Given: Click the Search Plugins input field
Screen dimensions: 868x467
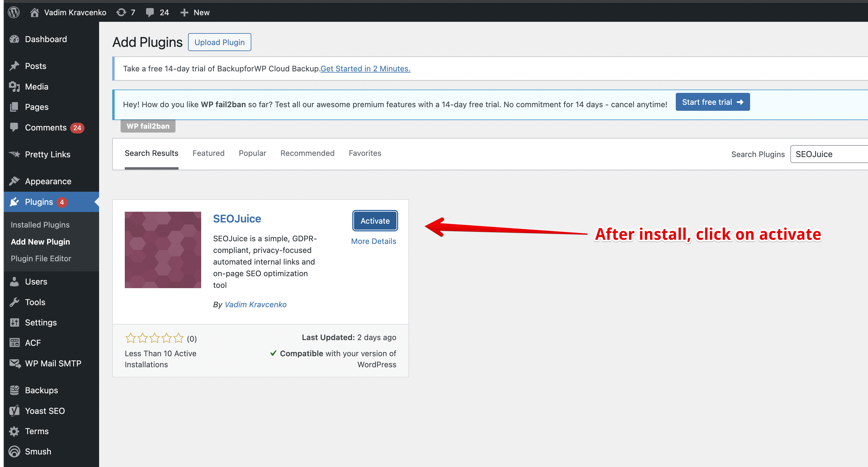Looking at the screenshot, I should tap(829, 154).
